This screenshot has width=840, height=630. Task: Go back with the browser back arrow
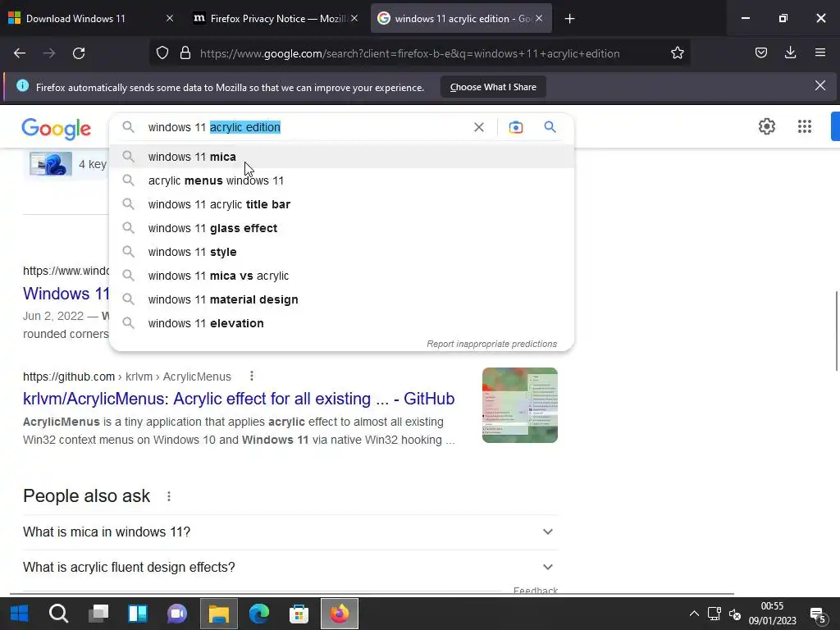(20, 53)
